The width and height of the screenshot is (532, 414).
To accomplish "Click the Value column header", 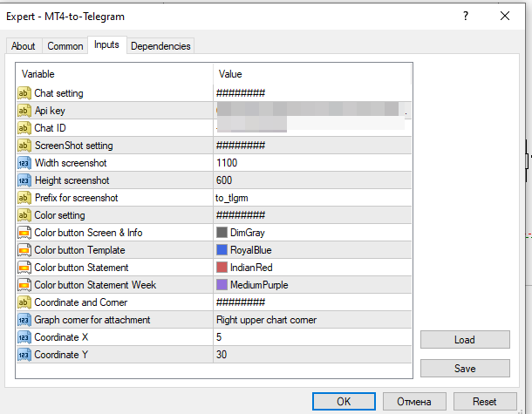I will pos(312,74).
